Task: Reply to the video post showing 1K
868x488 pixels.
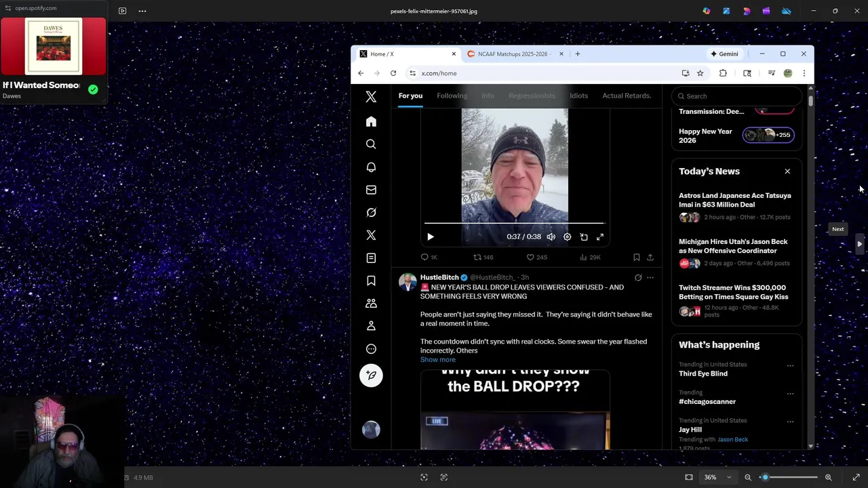Action: pos(429,258)
